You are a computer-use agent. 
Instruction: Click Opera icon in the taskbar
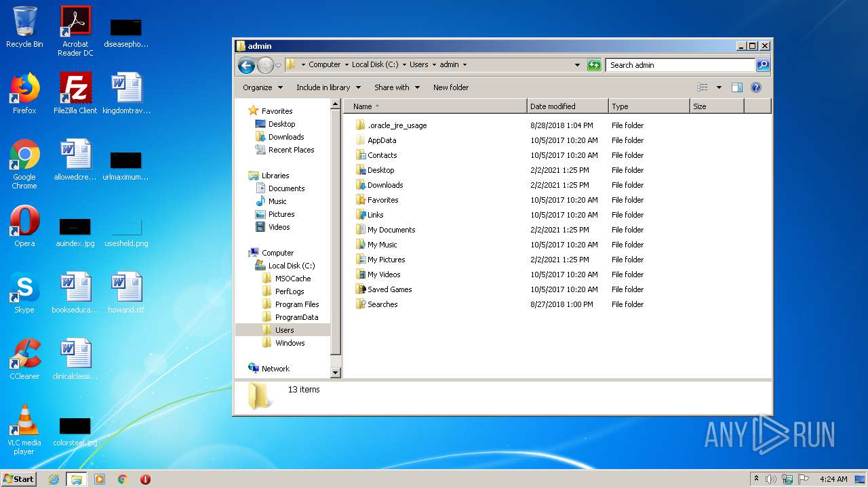[x=145, y=479]
